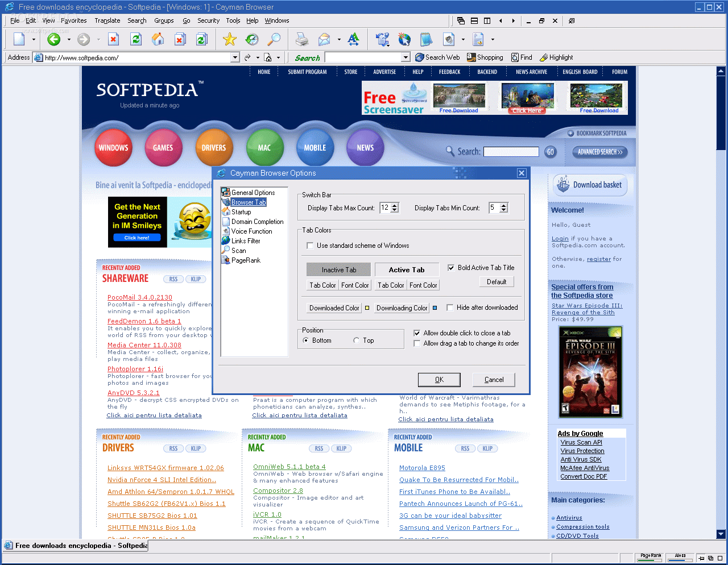Expand the speaker icon dropdown arrow

(463, 39)
